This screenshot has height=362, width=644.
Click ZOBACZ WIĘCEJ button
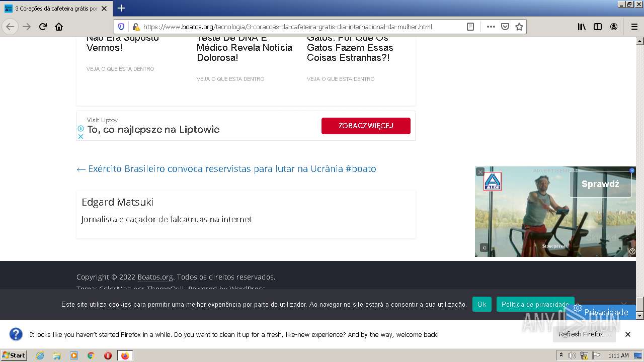pos(366,126)
